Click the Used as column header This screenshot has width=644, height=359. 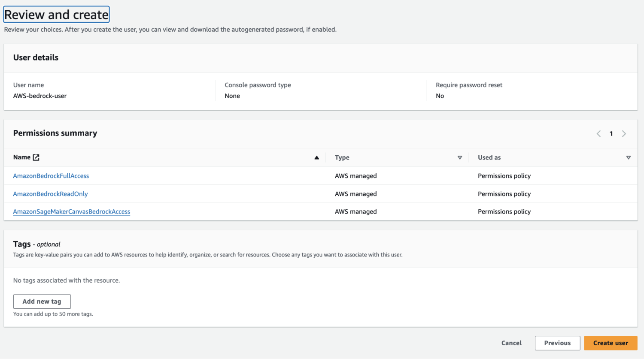pos(489,157)
